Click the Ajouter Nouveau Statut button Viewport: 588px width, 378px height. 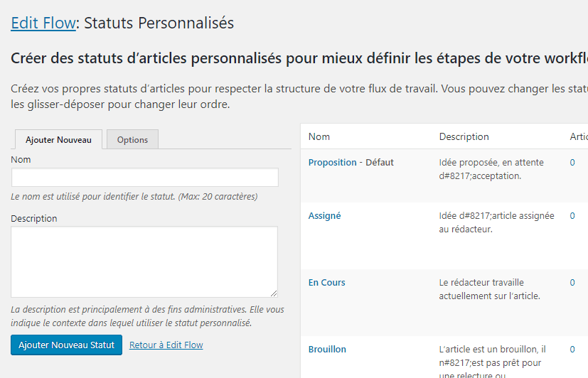66,345
